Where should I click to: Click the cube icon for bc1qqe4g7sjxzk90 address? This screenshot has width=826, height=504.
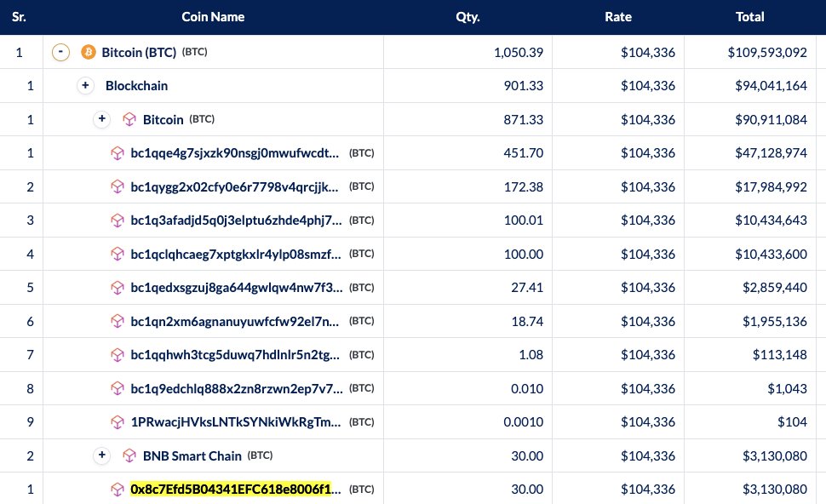[117, 153]
